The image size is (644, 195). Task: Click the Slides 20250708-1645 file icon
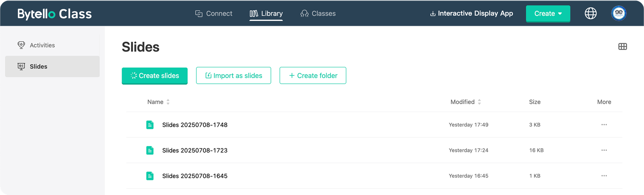(150, 176)
